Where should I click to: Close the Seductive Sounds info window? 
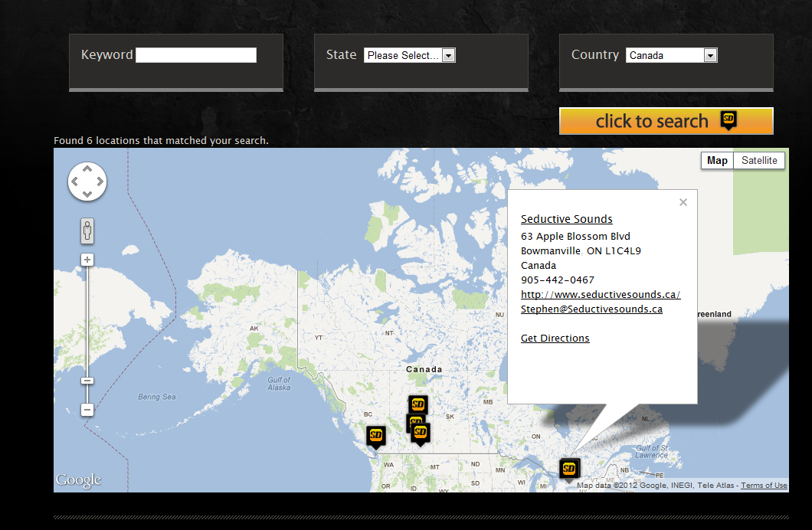tap(683, 202)
